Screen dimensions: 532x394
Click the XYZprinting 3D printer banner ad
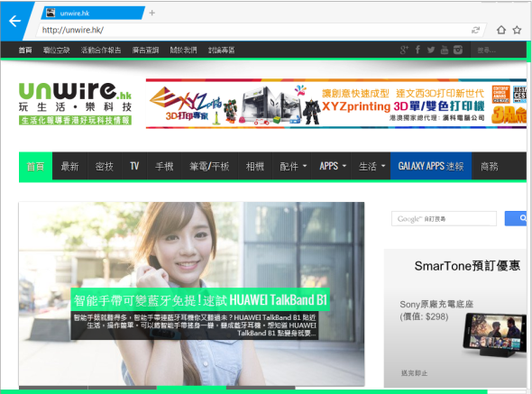[x=336, y=104]
